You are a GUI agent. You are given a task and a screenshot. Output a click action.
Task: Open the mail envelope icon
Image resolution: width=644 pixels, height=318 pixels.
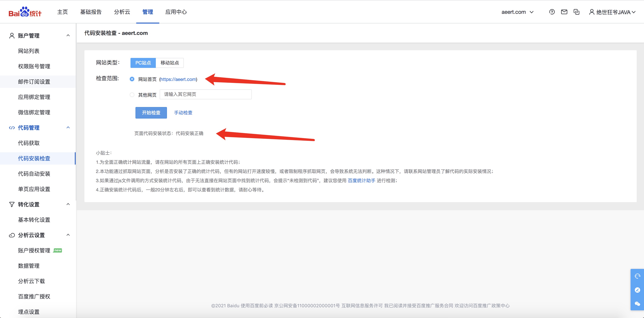(x=564, y=12)
